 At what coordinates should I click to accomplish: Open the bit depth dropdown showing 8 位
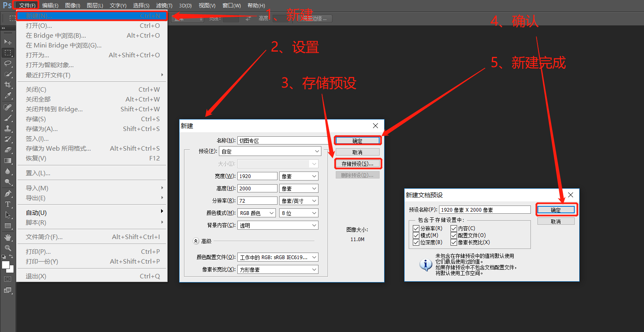click(x=299, y=213)
